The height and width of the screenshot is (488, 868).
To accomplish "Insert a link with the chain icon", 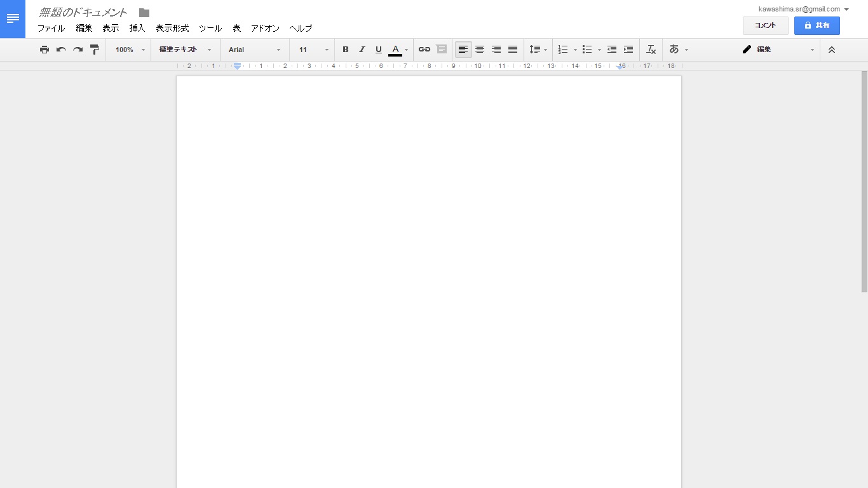I will coord(424,50).
